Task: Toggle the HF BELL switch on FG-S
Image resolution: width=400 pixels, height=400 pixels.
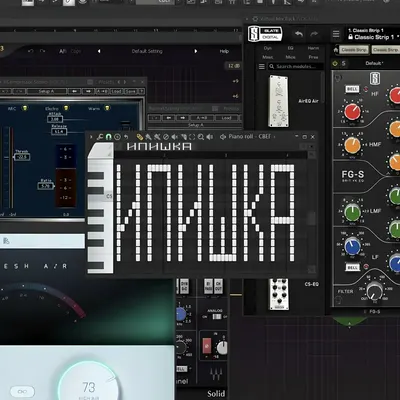Action: (352, 89)
